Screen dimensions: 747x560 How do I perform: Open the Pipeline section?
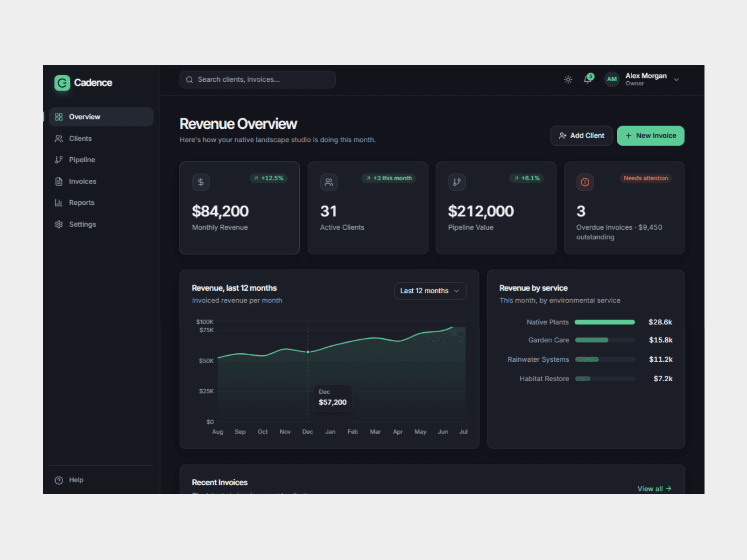[x=101, y=160]
